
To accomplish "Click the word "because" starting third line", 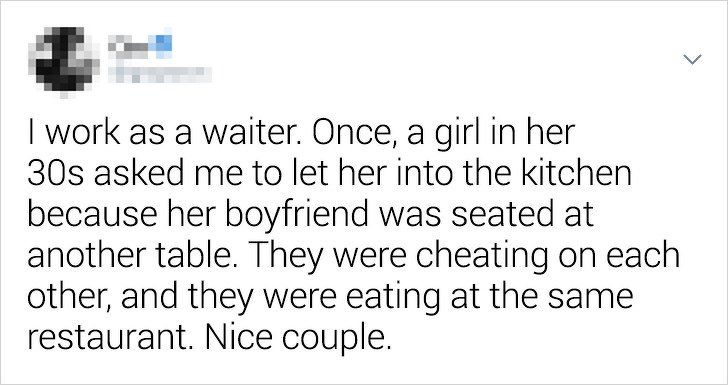I will [92, 215].
